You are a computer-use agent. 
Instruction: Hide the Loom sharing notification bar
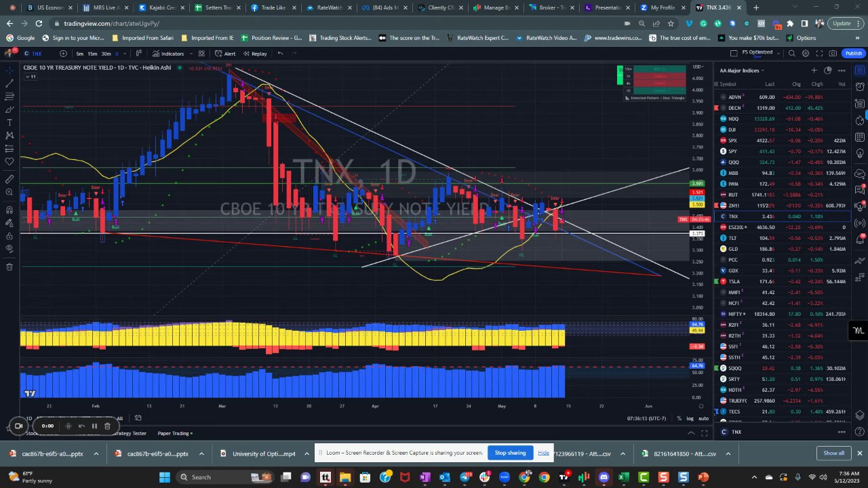tap(543, 453)
